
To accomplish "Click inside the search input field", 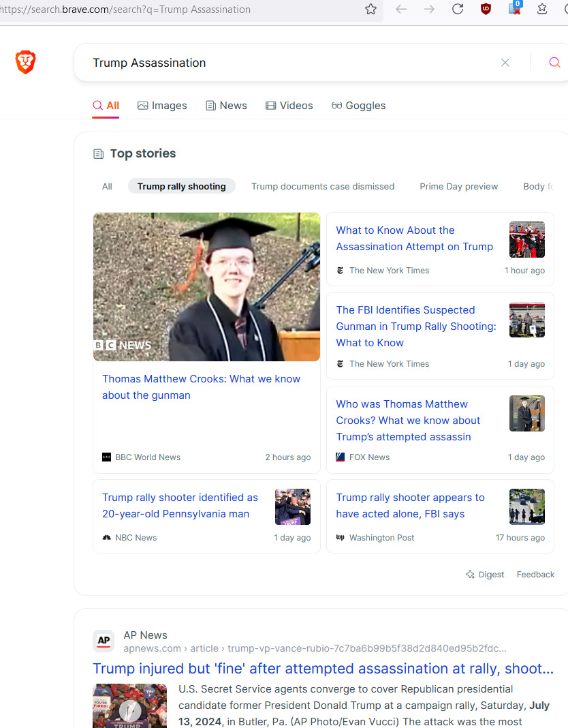I will pos(286,63).
